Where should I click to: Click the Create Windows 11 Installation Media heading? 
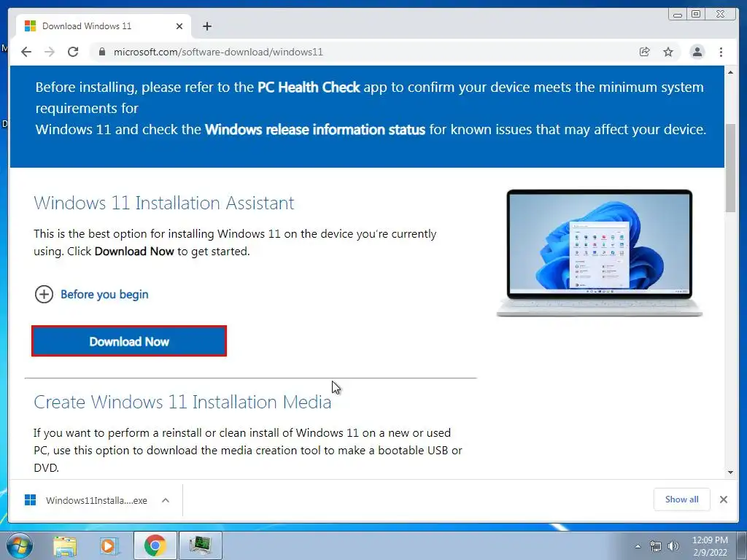click(182, 402)
